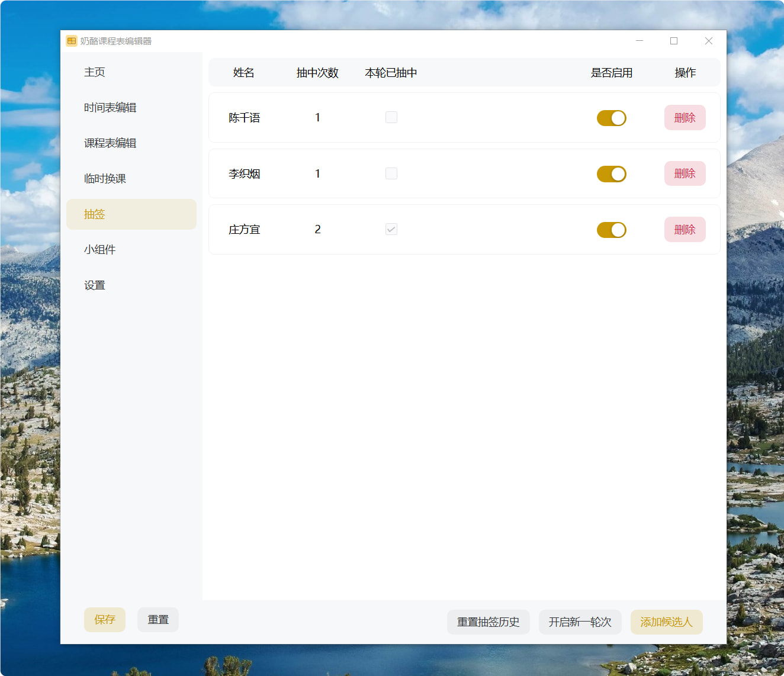Viewport: 784px width, 676px height.
Task: Click draw count 1 in 陈千语 row
Action: 318,118
